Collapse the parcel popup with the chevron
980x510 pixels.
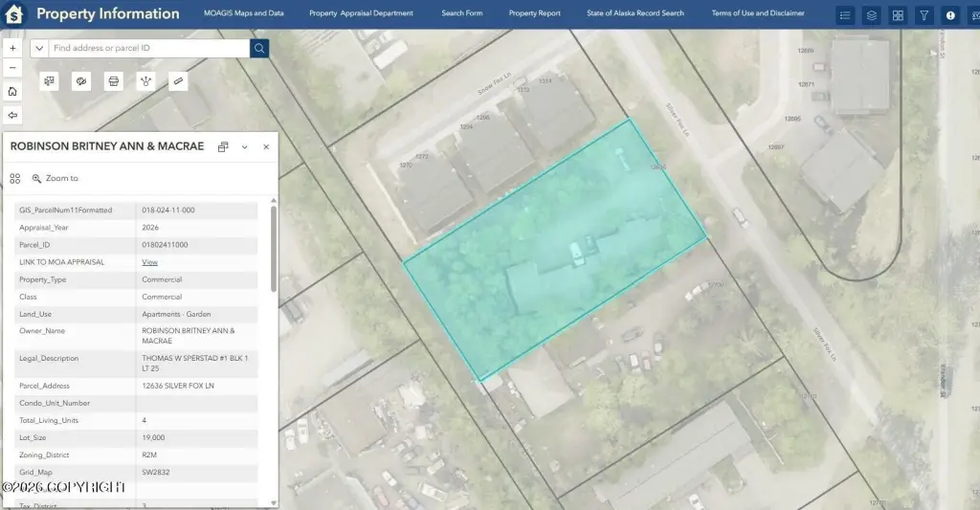(x=245, y=147)
